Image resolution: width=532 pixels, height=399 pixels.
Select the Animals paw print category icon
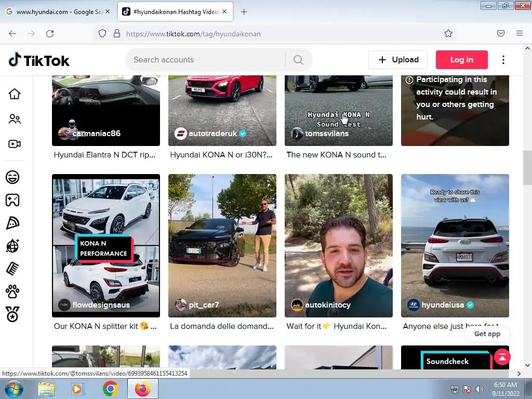click(x=12, y=292)
